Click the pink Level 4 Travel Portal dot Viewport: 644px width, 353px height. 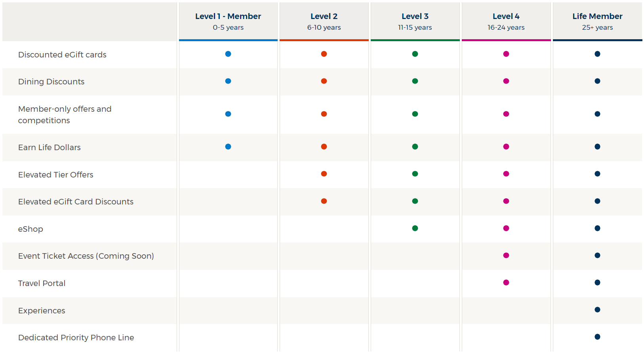tap(506, 282)
